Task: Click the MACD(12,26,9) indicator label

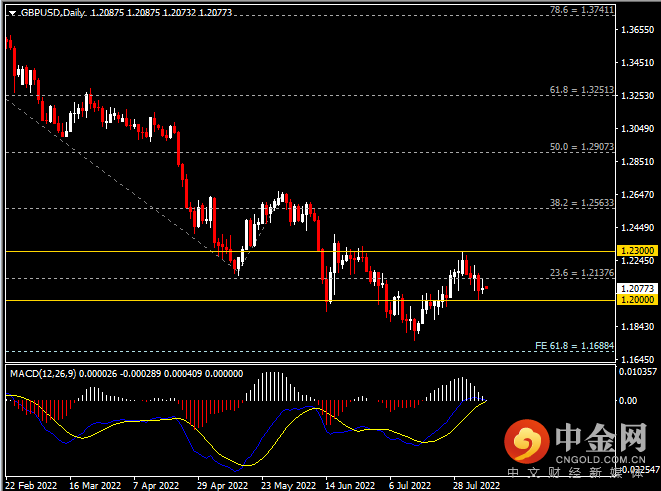Action: tap(43, 374)
